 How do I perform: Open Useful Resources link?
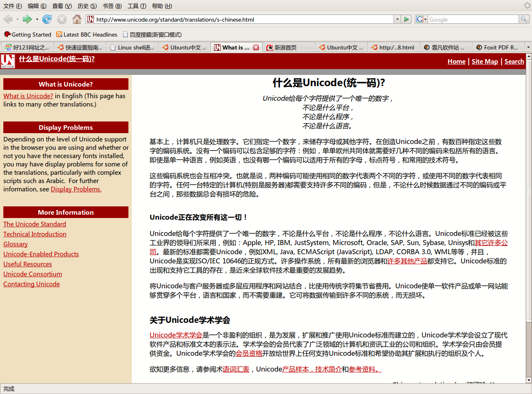click(x=27, y=264)
